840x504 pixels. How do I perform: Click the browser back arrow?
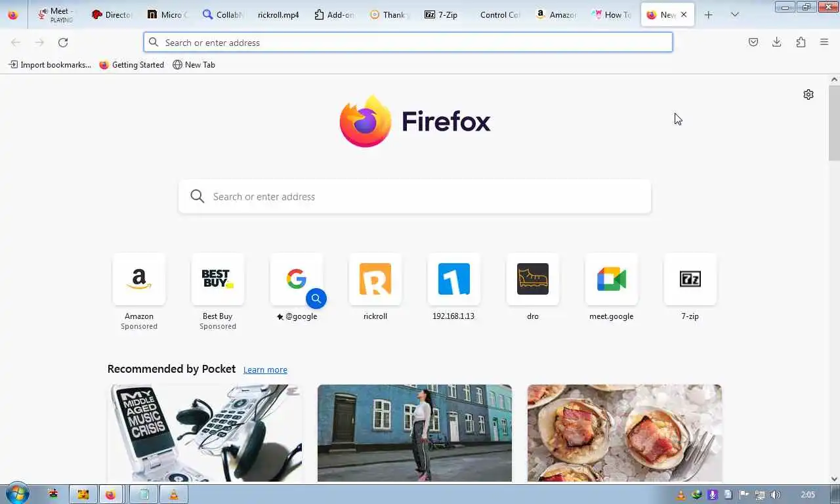click(x=16, y=42)
